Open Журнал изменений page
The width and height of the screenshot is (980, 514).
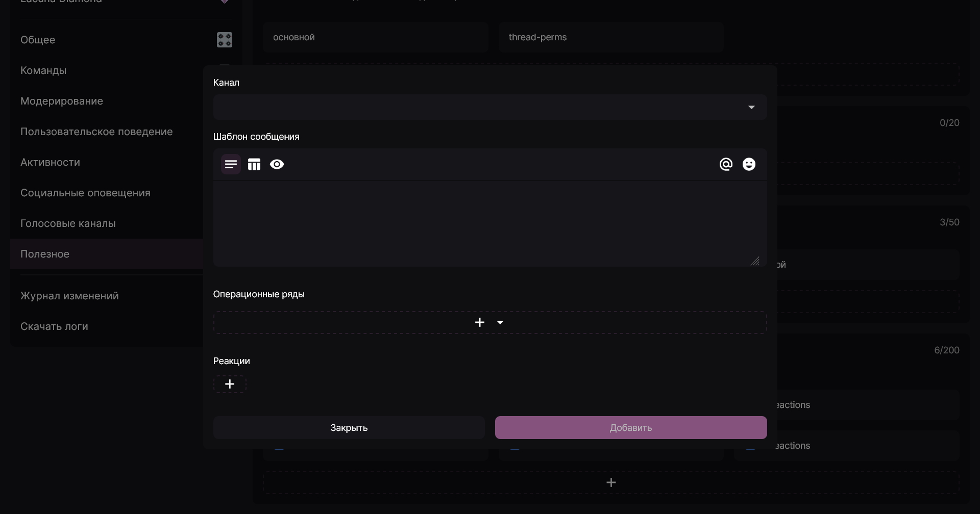[x=69, y=296]
